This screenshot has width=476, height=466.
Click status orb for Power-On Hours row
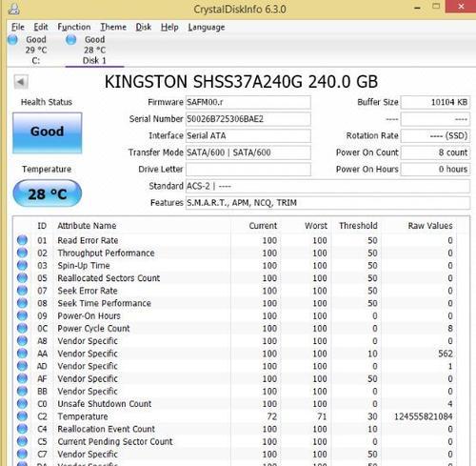click(22, 315)
